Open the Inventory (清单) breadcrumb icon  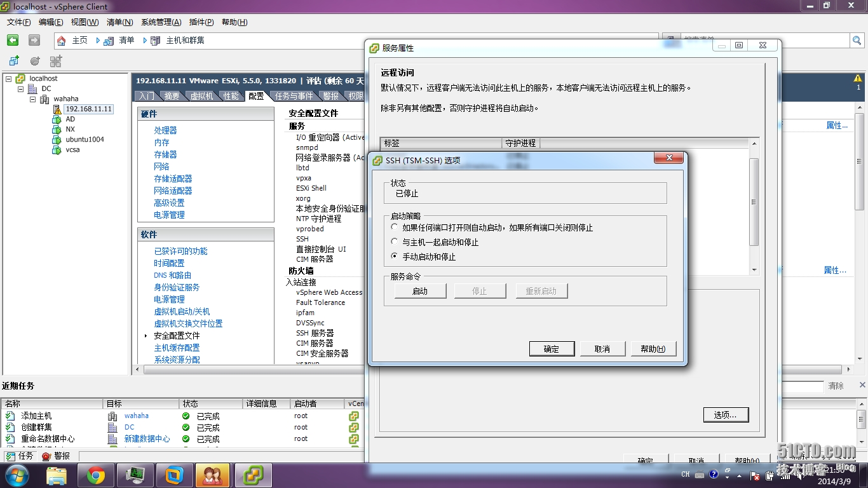[x=109, y=41]
